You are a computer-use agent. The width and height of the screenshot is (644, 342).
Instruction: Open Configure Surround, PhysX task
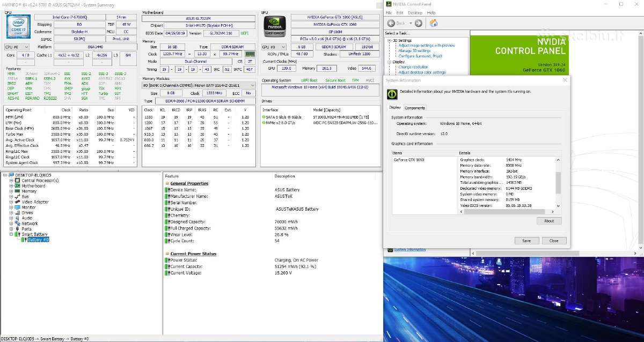coord(421,56)
